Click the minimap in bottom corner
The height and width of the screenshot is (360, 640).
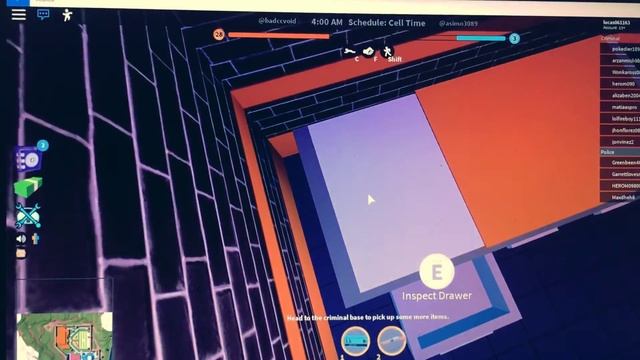[x=64, y=336]
